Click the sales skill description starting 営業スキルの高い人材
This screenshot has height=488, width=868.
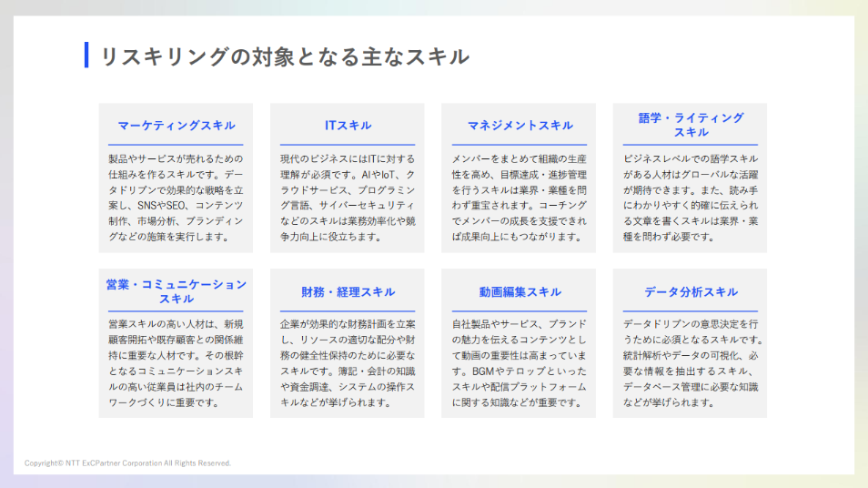(x=176, y=363)
